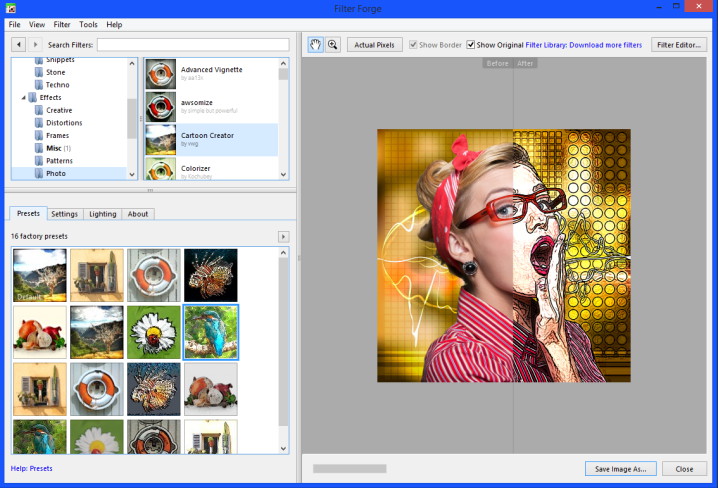Screen dimensions: 718x488
Task: Select the window shutters preset in first row
Action: pyautogui.click(x=97, y=275)
